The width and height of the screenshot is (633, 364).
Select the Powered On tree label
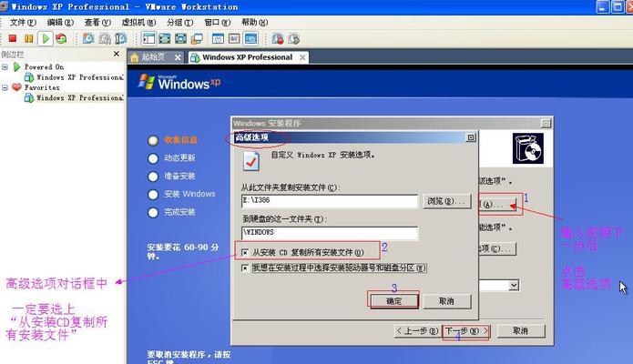click(x=44, y=66)
